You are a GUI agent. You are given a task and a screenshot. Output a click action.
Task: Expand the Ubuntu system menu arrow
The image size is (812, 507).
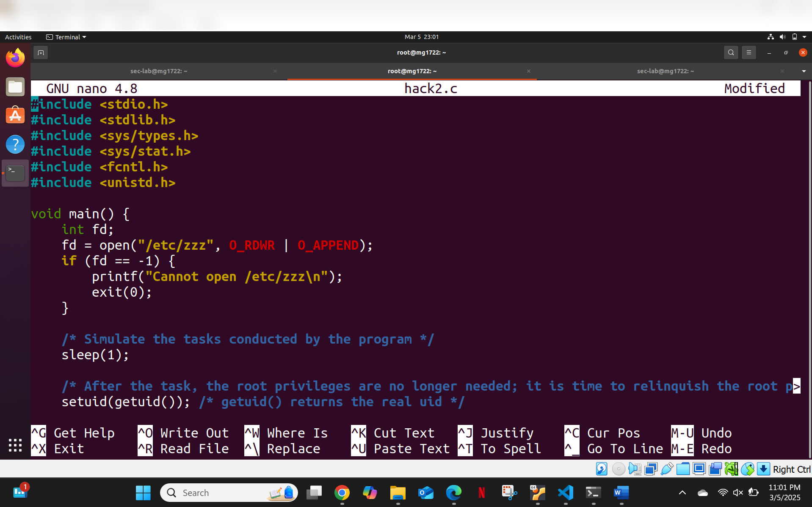point(804,37)
